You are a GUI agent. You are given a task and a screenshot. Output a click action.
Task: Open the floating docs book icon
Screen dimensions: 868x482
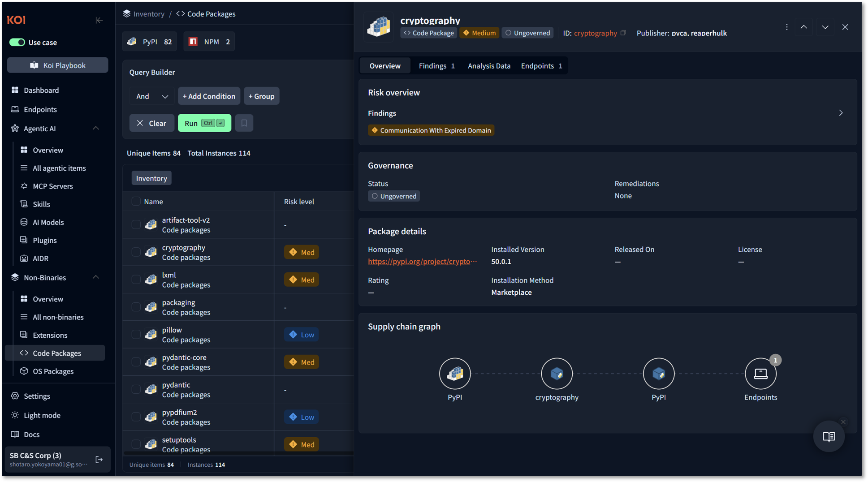point(829,436)
